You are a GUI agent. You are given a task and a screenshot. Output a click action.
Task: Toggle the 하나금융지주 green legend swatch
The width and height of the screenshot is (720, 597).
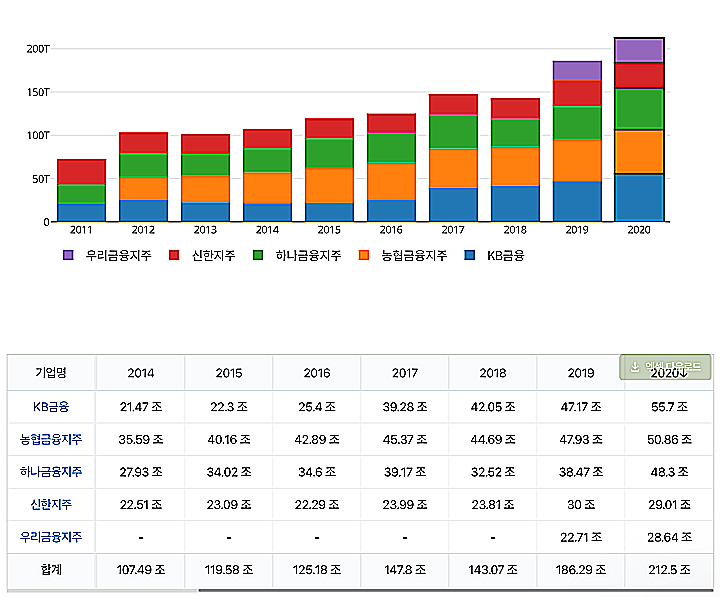258,255
